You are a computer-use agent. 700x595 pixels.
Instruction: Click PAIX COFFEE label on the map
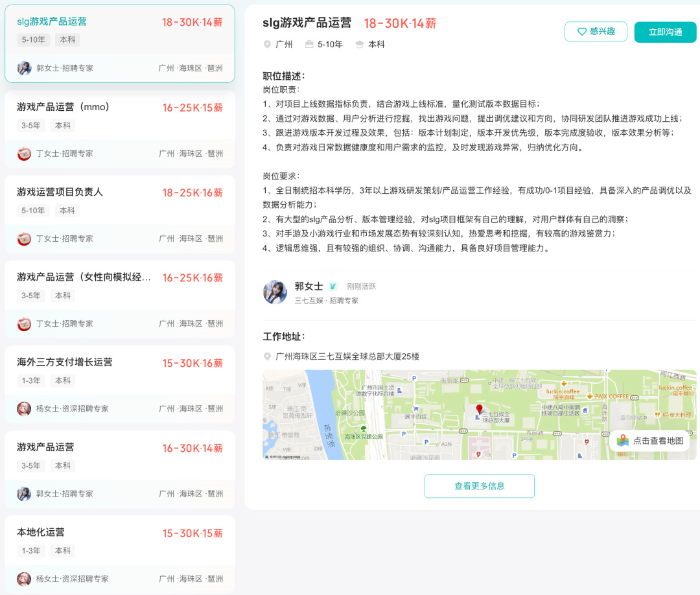[611, 397]
